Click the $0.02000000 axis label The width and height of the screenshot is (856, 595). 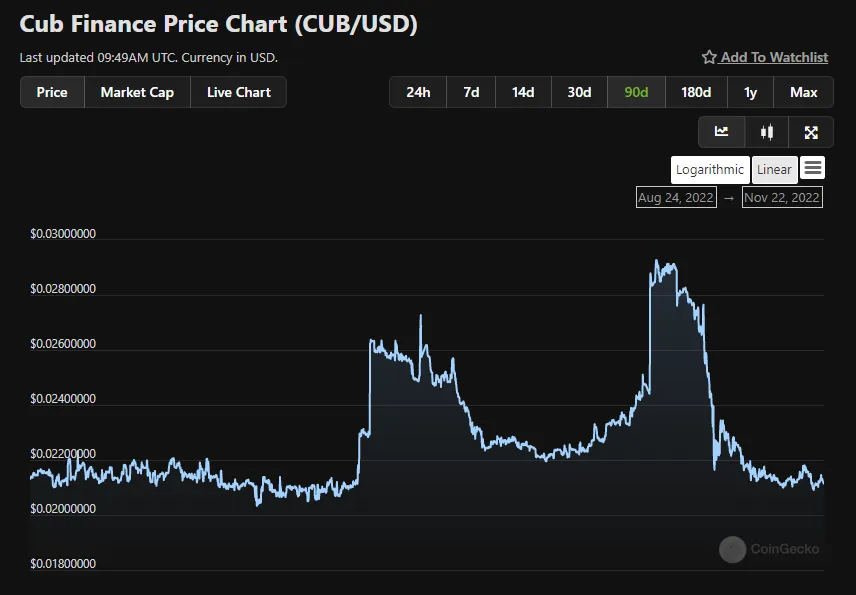(x=63, y=509)
